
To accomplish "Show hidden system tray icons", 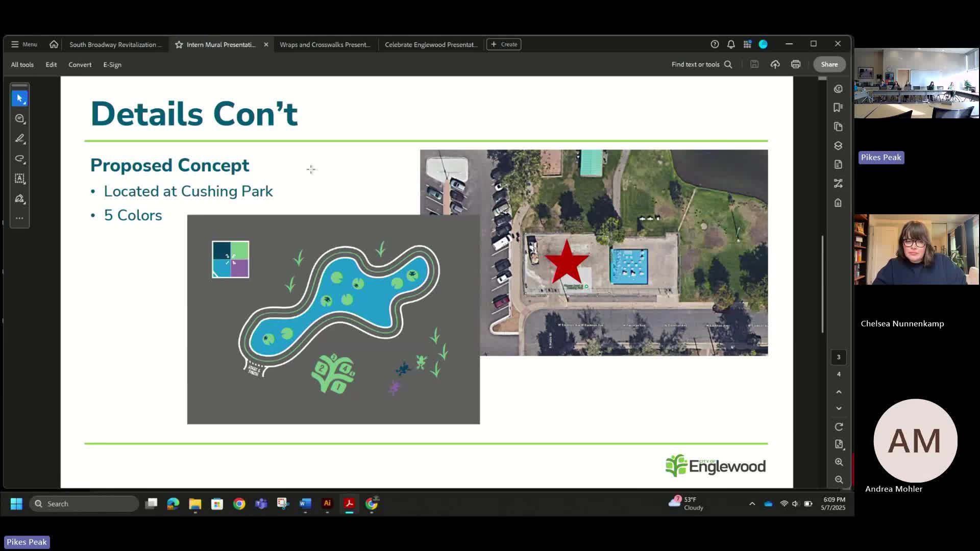I will pyautogui.click(x=752, y=504).
